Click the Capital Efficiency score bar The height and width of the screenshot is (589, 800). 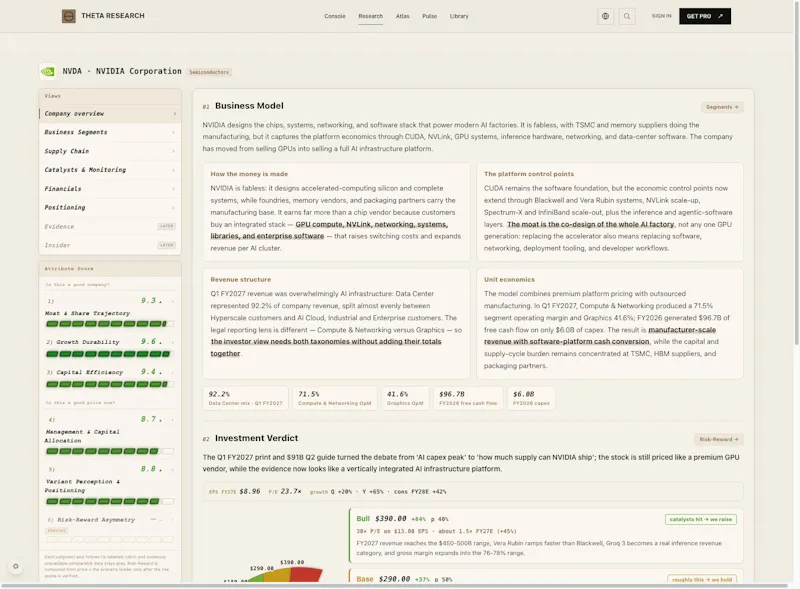click(110, 384)
